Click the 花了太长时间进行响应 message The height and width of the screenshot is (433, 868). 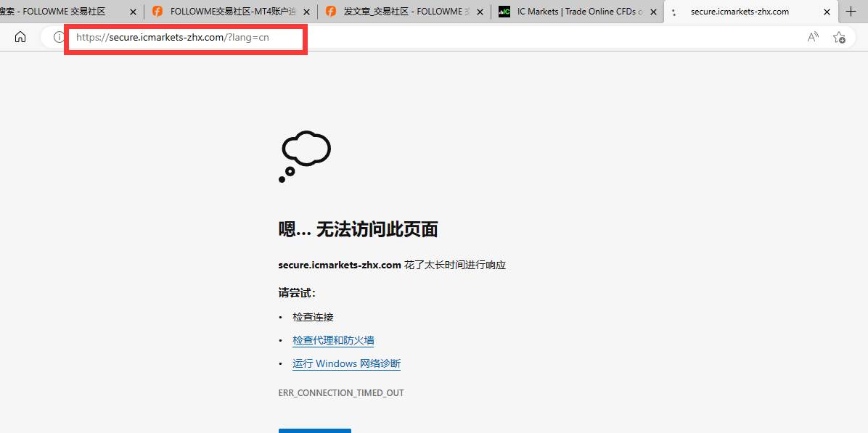pos(455,265)
